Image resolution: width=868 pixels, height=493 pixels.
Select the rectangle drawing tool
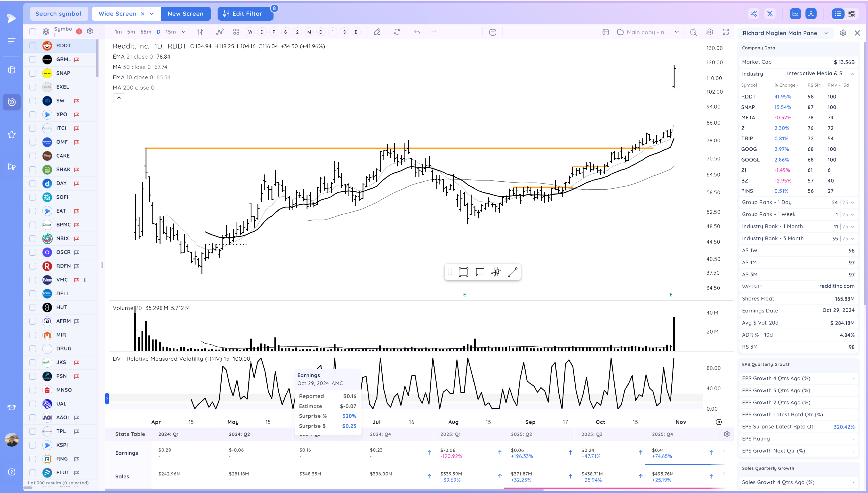(x=463, y=272)
